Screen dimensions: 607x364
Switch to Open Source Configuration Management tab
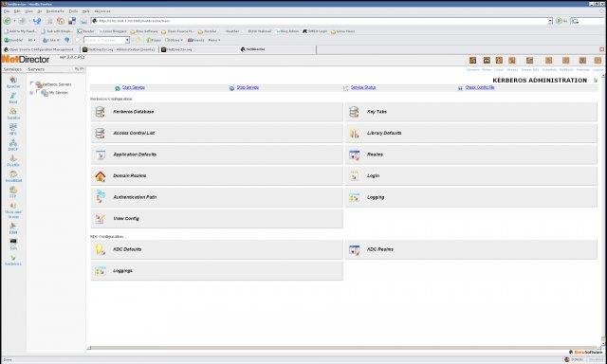[41, 49]
